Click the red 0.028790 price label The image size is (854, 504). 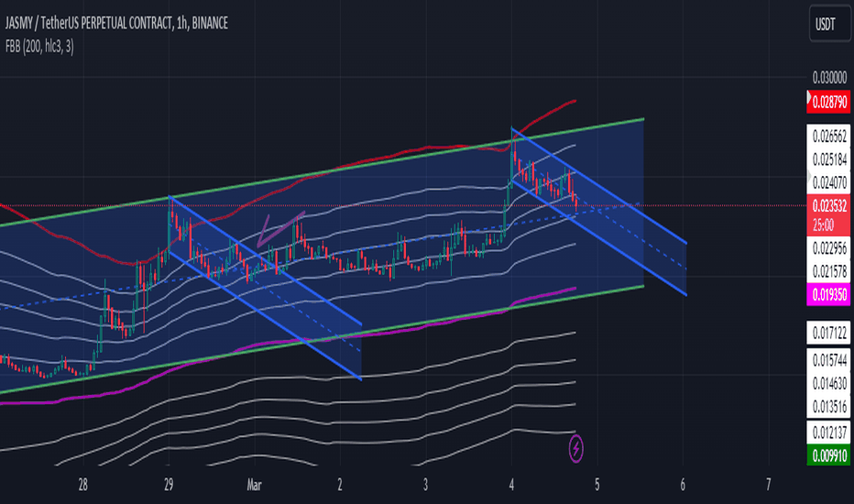[828, 102]
